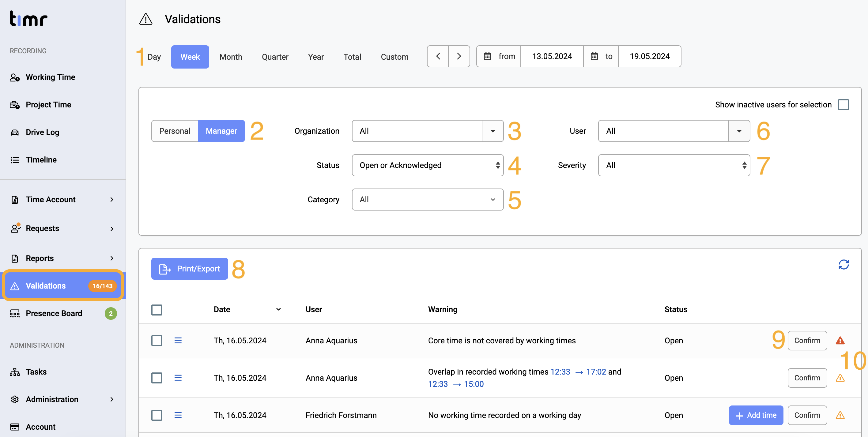Select the Day period tab

pyautogui.click(x=154, y=57)
